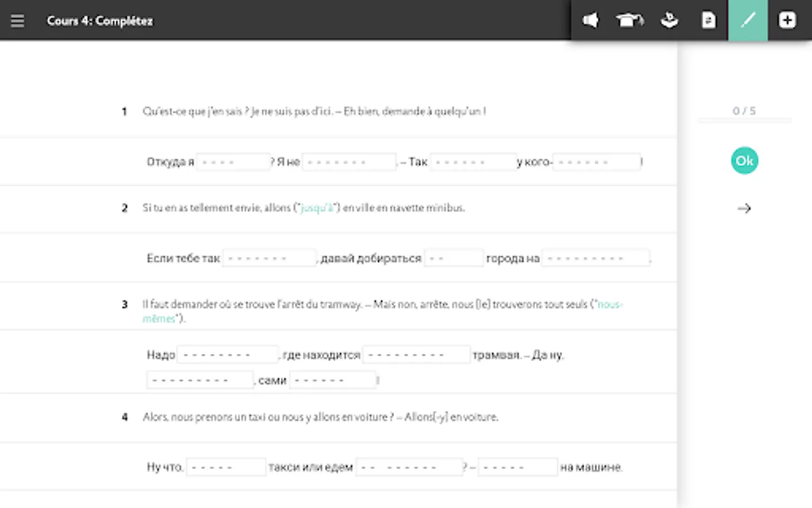Open the graduation cap lesson icon

pos(629,21)
